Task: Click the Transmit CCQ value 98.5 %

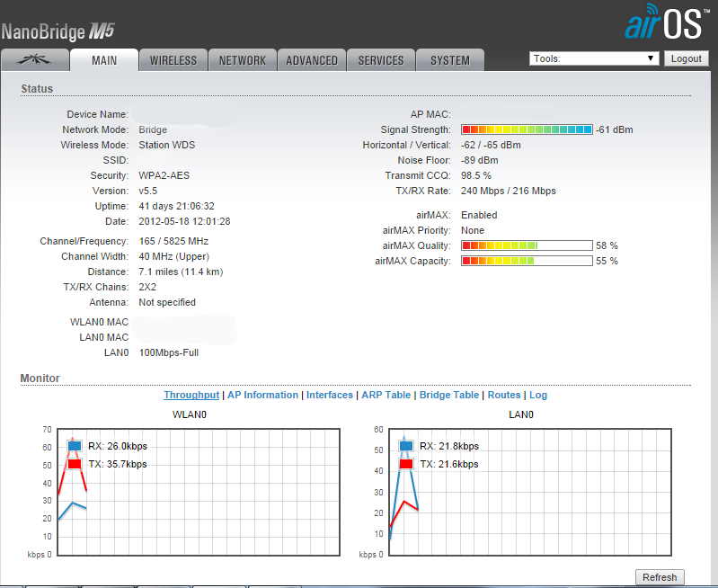Action: pos(475,175)
